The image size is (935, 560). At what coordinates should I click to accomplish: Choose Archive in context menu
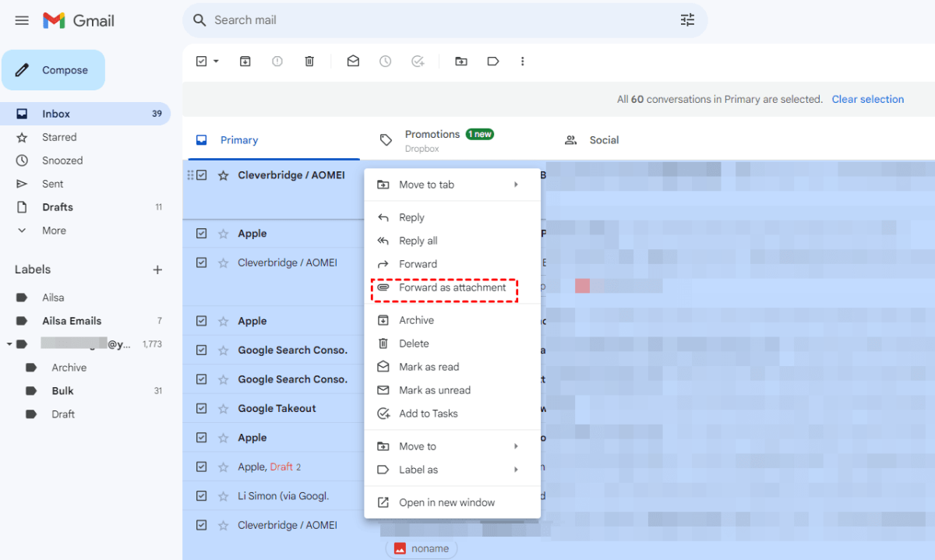(453, 320)
